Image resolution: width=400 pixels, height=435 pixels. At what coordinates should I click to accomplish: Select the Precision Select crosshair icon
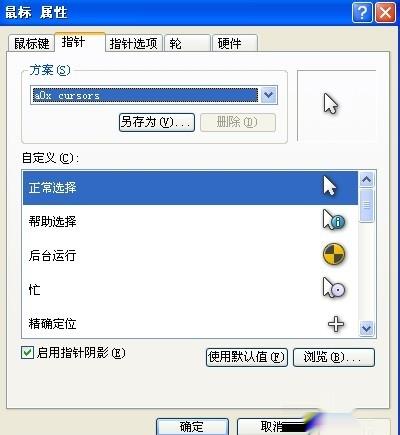[x=336, y=324]
